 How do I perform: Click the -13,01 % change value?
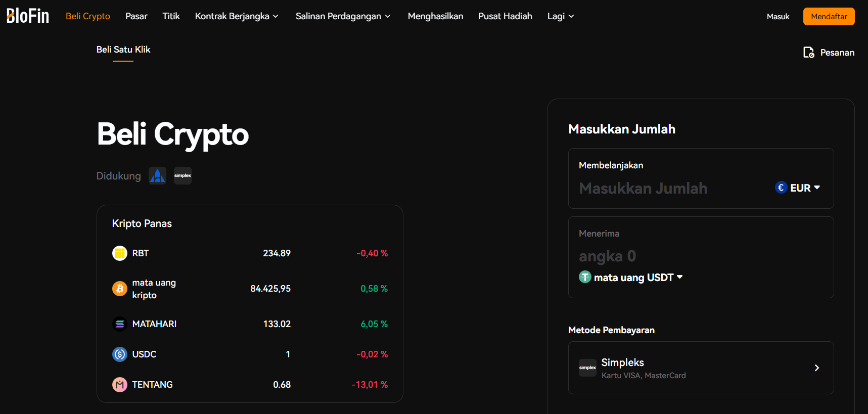pyautogui.click(x=370, y=385)
